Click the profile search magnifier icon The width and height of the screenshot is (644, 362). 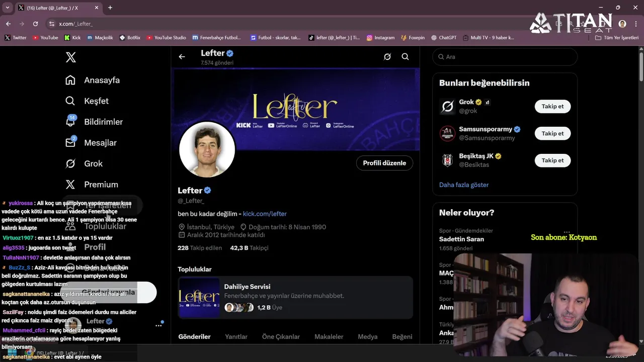(x=405, y=57)
